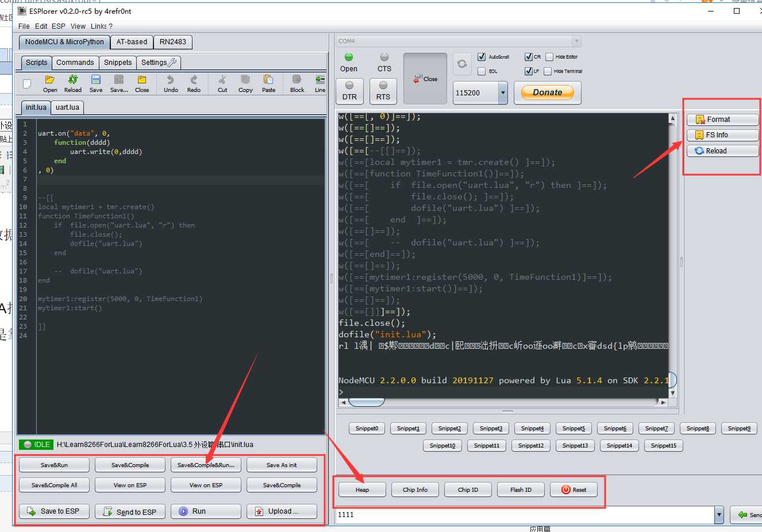This screenshot has height=532, width=762.
Task: Click the orange Donate button
Action: pos(547,92)
